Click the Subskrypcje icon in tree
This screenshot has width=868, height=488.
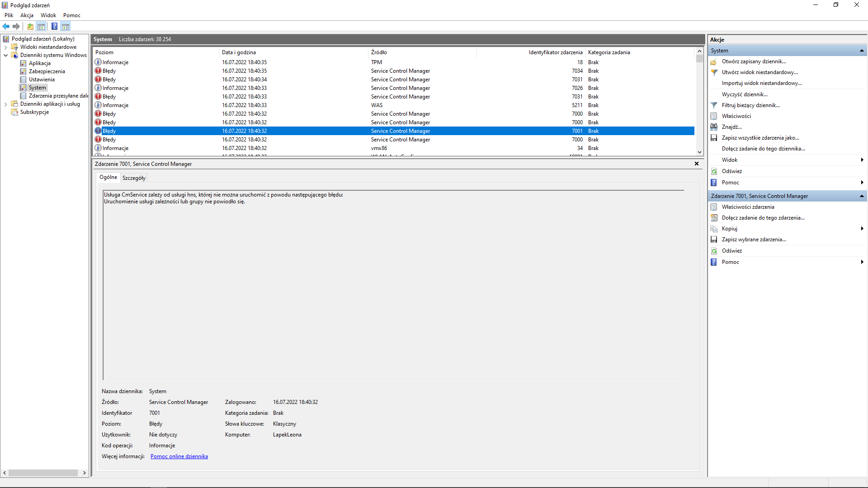tap(14, 112)
